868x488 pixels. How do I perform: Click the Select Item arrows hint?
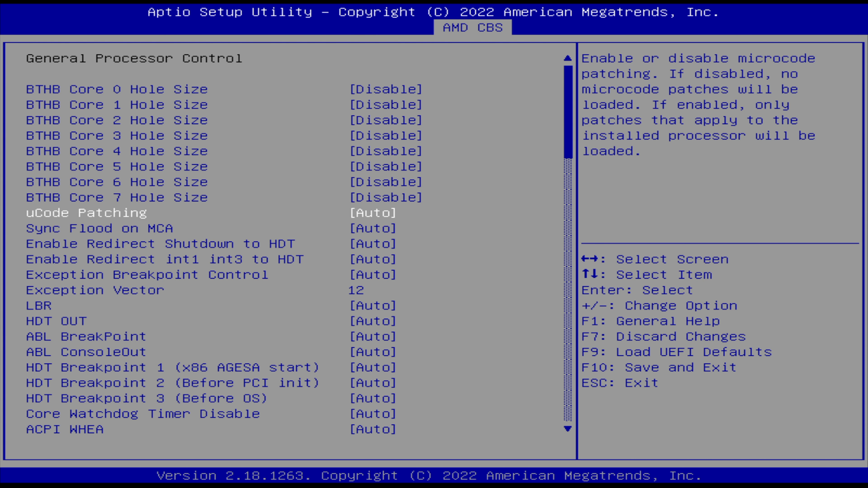click(647, 275)
